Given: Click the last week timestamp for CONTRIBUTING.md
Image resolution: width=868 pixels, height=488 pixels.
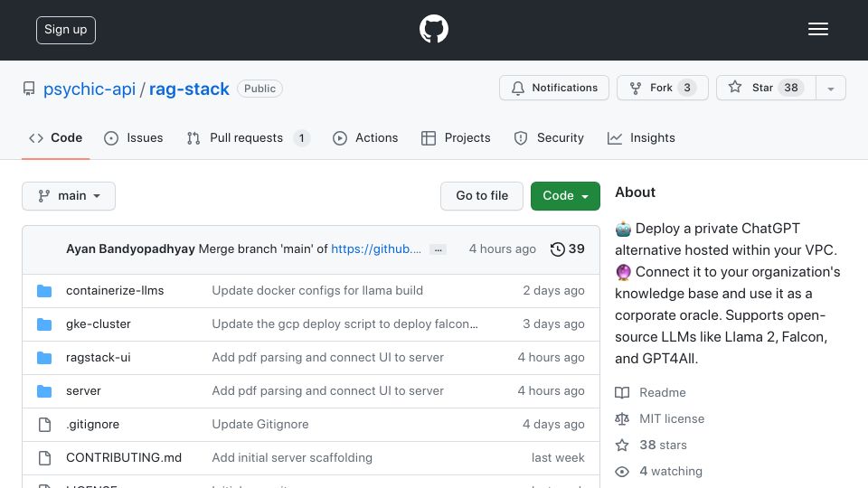Looking at the screenshot, I should coord(558,457).
